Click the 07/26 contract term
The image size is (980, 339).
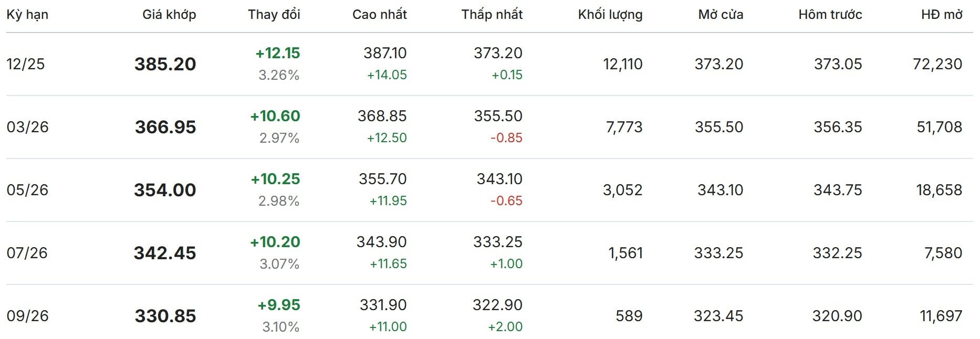(27, 253)
